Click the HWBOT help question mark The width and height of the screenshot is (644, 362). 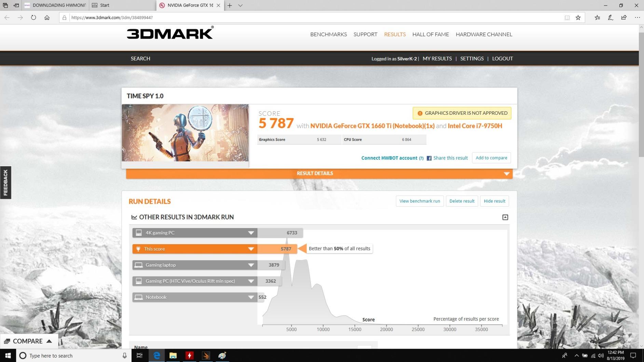coord(421,158)
